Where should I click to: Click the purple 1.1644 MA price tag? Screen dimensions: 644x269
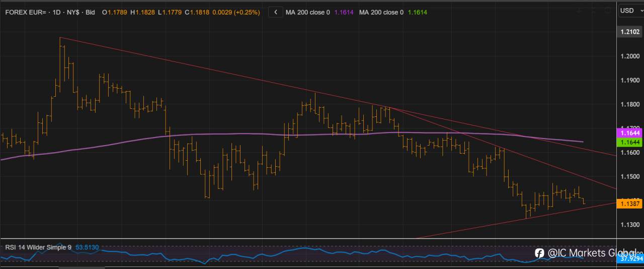pyautogui.click(x=630, y=133)
